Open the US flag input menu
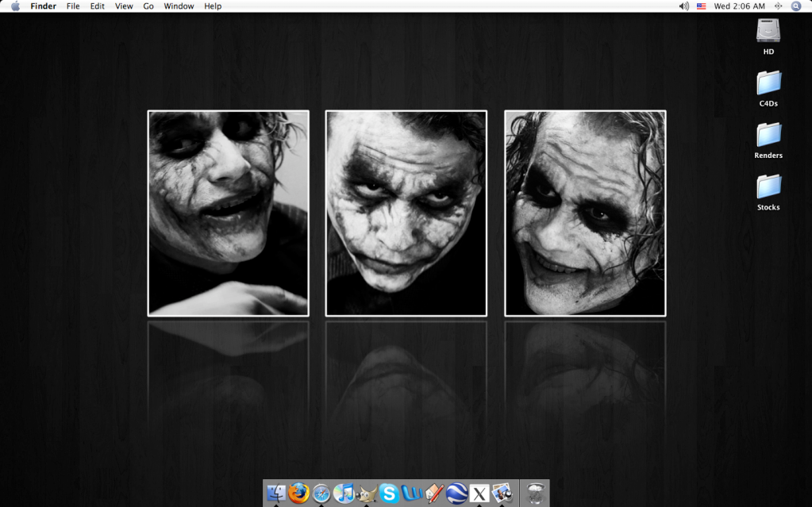812x507 pixels. (701, 6)
